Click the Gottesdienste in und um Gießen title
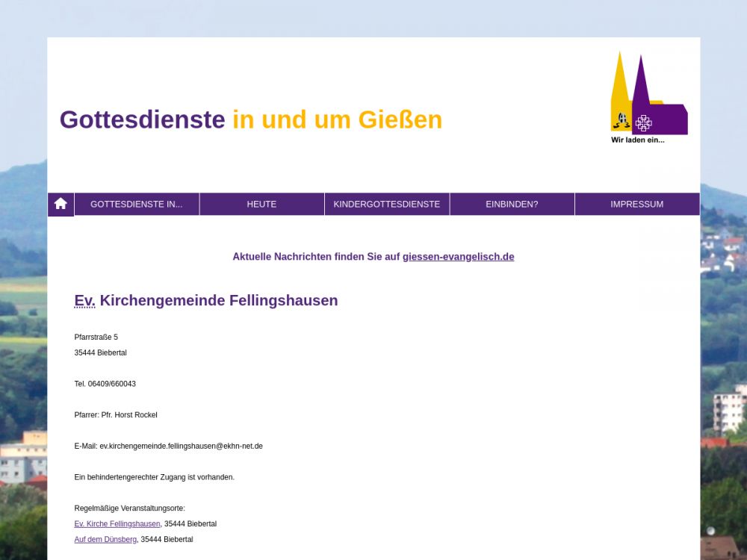Screen dimensions: 747x560 tap(250, 119)
